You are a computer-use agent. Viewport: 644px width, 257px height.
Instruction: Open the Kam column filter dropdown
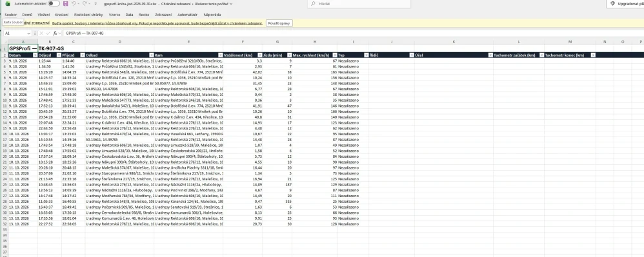point(220,55)
